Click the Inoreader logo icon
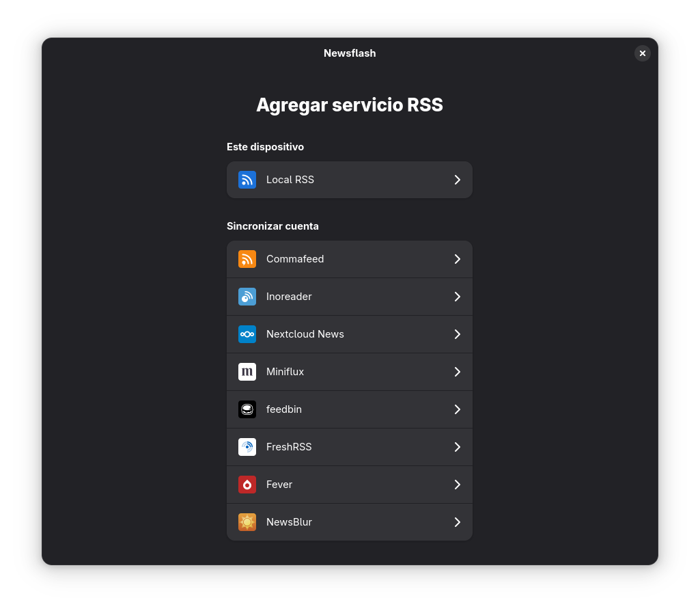The width and height of the screenshot is (700, 611). point(247,297)
